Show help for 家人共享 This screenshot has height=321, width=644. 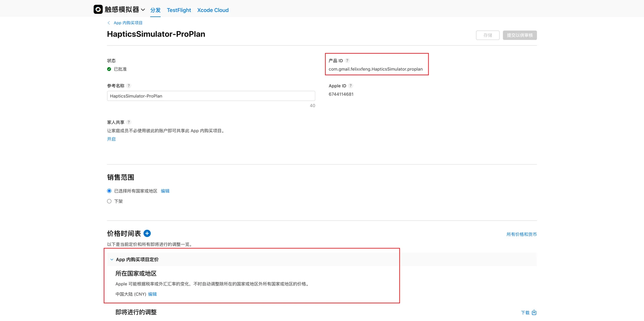[x=128, y=122]
